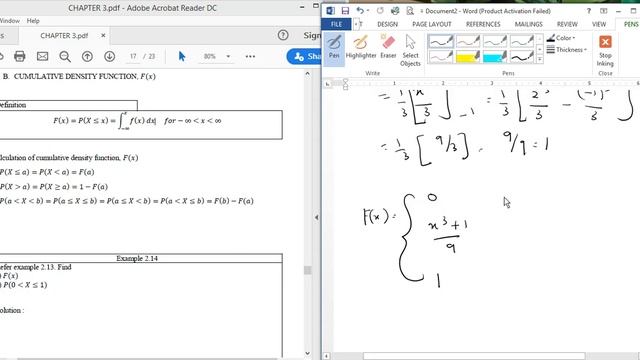Open Acrobat help circle icon
Viewport: 640px width, 360px height.
283,36
